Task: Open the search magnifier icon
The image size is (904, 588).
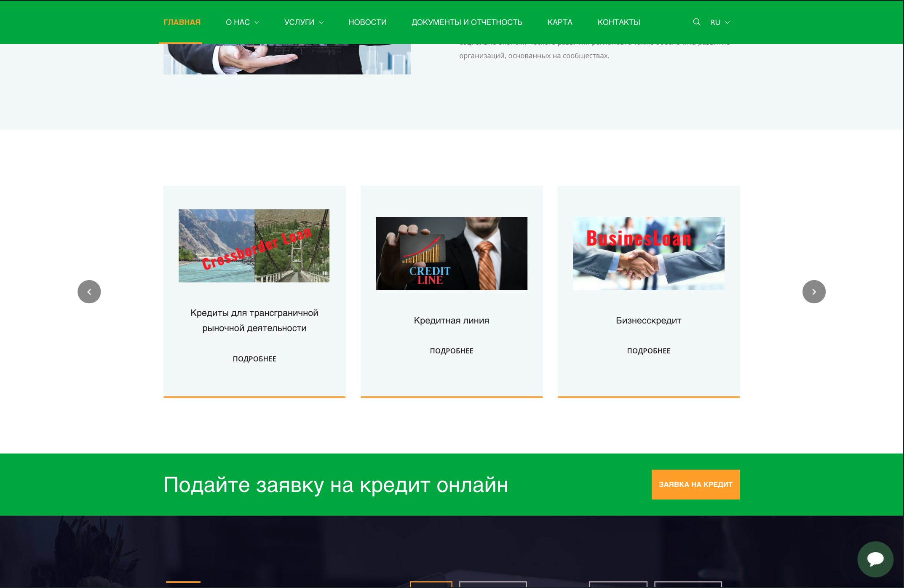Action: [x=696, y=22]
